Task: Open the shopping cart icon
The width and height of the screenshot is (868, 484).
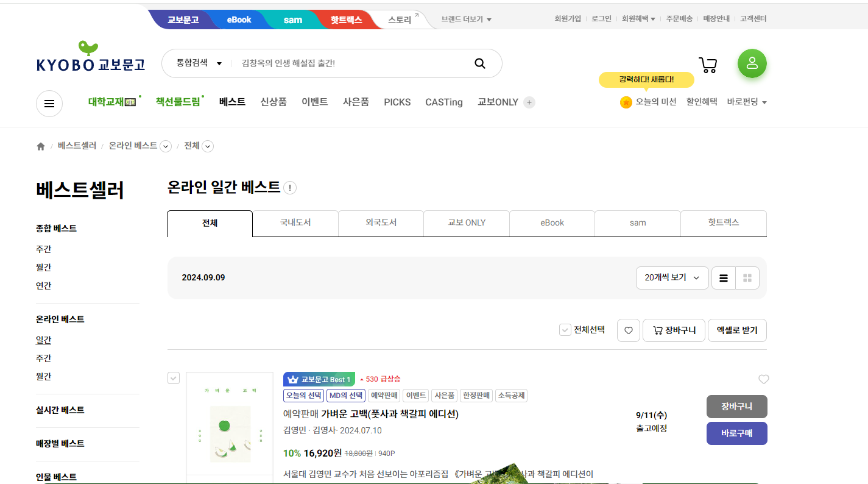Action: coord(708,65)
